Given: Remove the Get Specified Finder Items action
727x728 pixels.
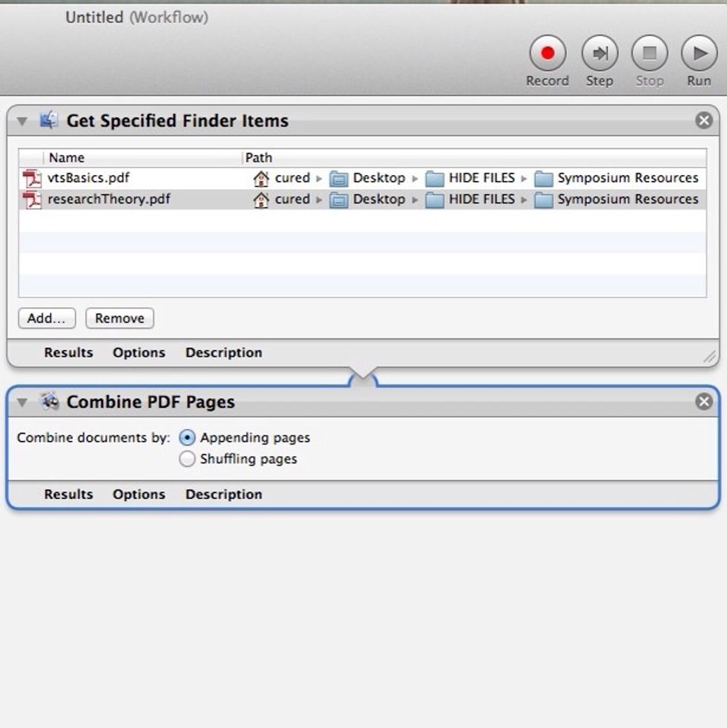Looking at the screenshot, I should [704, 120].
